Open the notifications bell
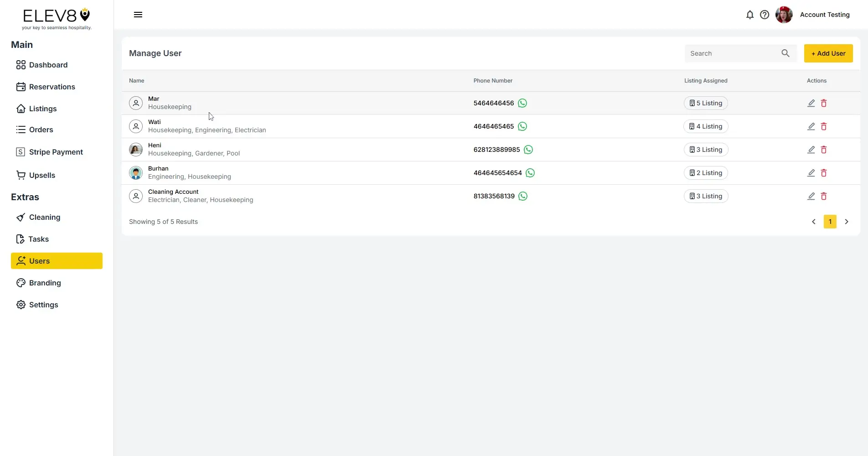Screen dimensions: 868x456 click(750, 15)
